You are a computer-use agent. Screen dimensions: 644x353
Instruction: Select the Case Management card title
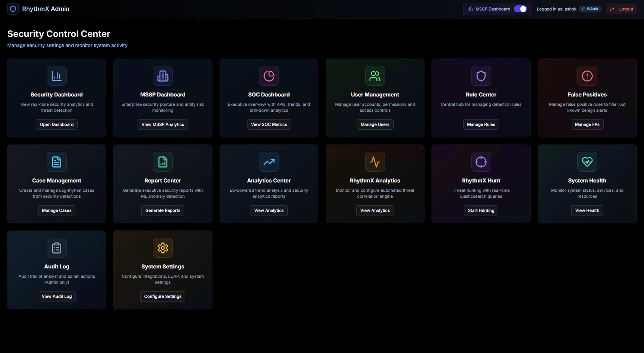[x=56, y=180]
